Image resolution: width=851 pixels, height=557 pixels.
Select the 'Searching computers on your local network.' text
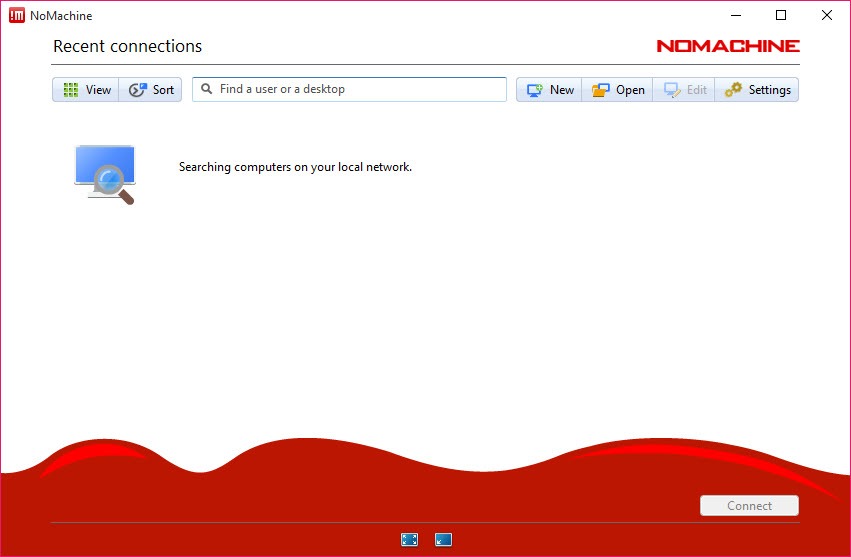coord(295,167)
